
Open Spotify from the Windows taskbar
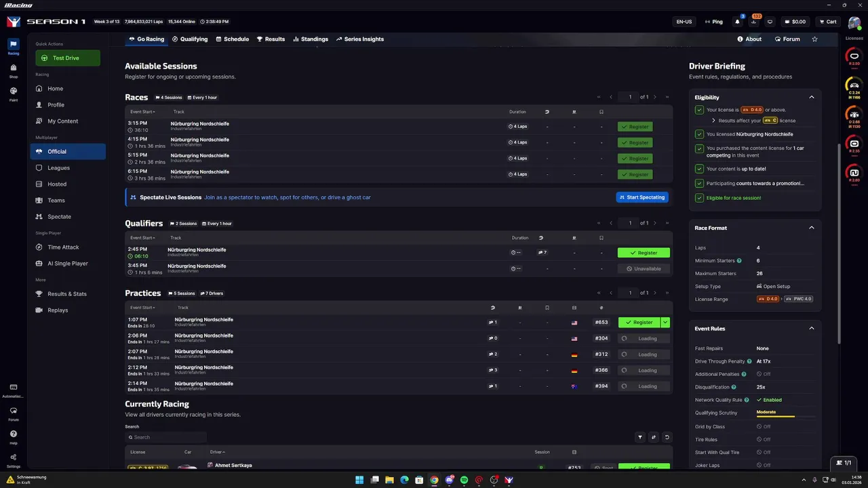464,480
